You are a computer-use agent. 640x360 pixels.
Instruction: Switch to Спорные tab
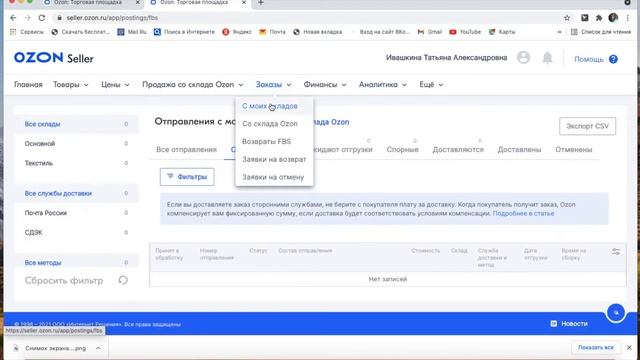(402, 149)
